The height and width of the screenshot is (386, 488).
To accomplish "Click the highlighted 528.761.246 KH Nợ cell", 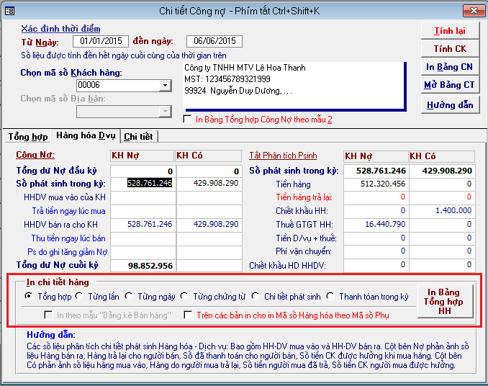I will (144, 183).
